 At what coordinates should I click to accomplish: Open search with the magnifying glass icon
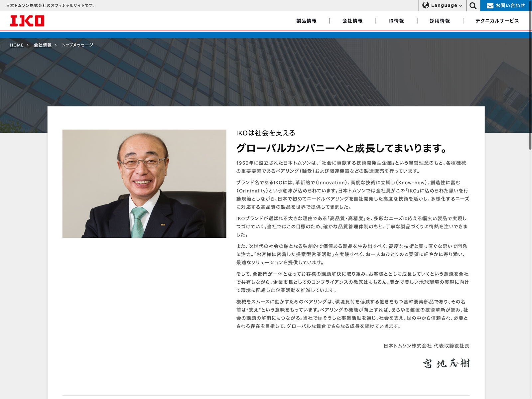pyautogui.click(x=473, y=6)
